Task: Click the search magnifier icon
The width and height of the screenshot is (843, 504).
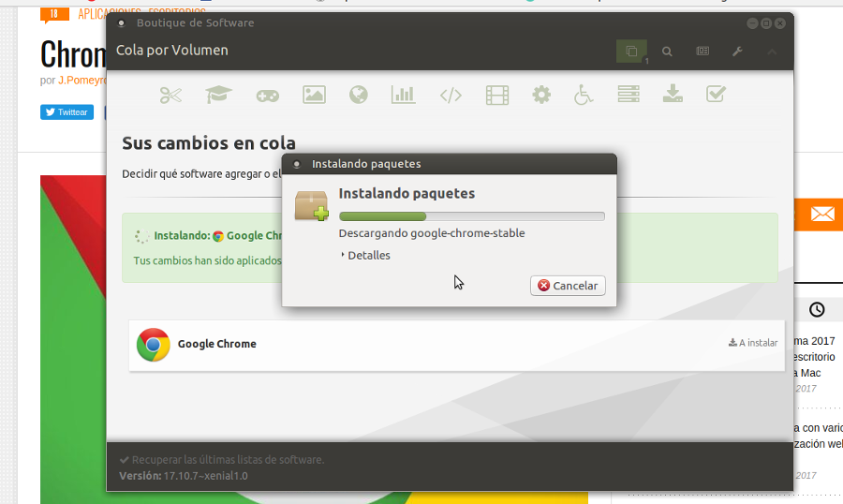Action: [x=667, y=52]
